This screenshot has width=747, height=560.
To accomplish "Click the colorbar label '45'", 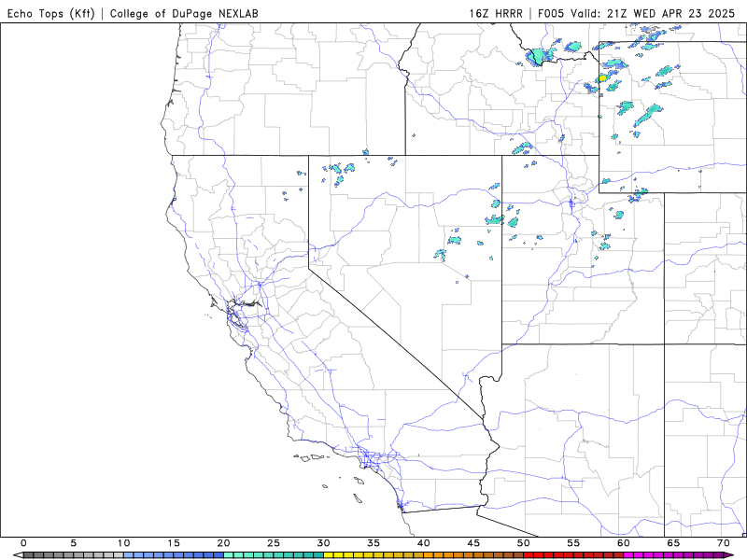I will [473, 543].
